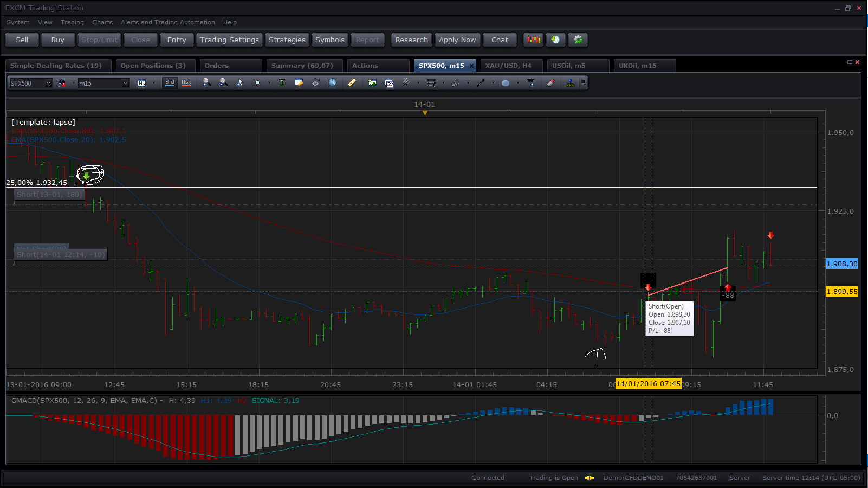
Task: Select the chart type bars icon
Action: point(141,83)
